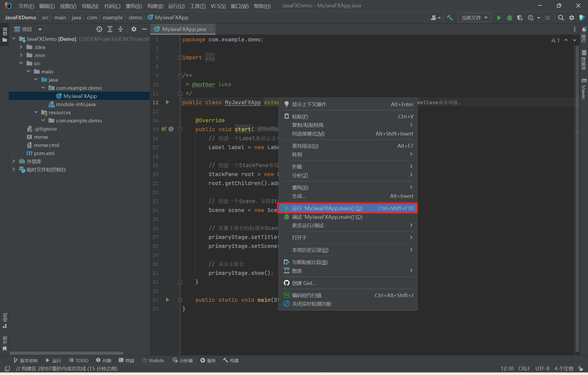Open the 当前文件 run configuration dropdown
The height and width of the screenshot is (375, 588).
474,18
